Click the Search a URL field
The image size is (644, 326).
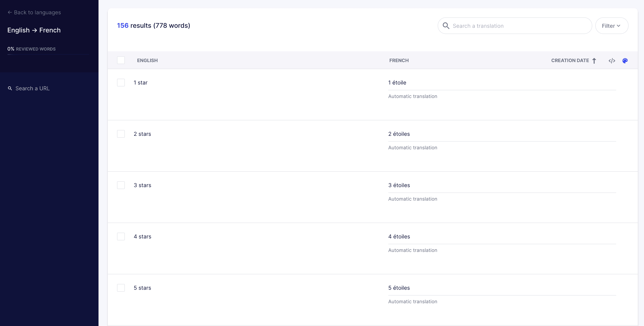(x=32, y=88)
